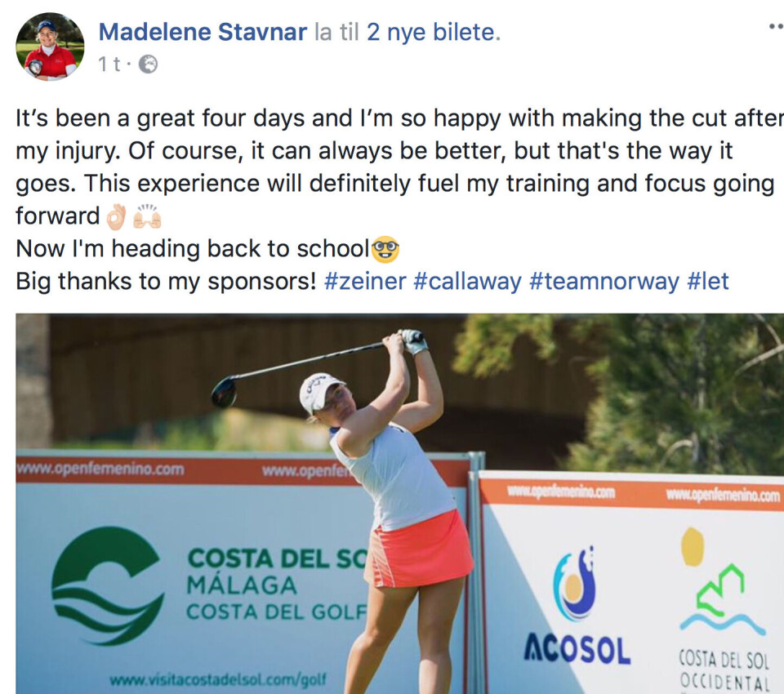Click the Madelene Stavnar name link
The image size is (784, 694).
point(203,32)
